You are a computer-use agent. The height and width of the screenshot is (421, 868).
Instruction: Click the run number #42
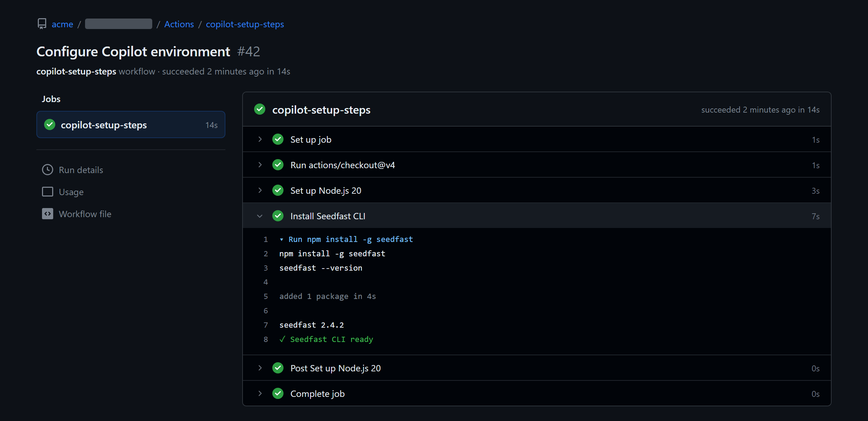[x=248, y=52]
